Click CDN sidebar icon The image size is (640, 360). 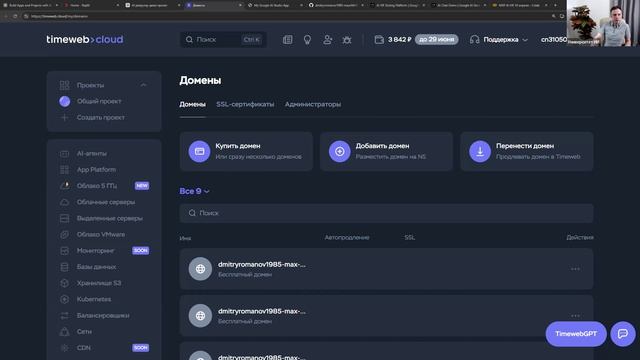tap(64, 348)
